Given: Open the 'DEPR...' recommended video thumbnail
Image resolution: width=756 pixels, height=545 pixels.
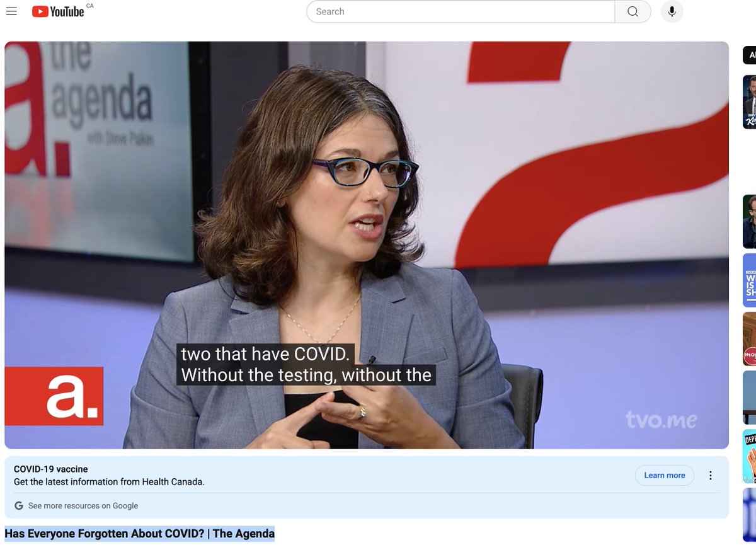Looking at the screenshot, I should 751,457.
